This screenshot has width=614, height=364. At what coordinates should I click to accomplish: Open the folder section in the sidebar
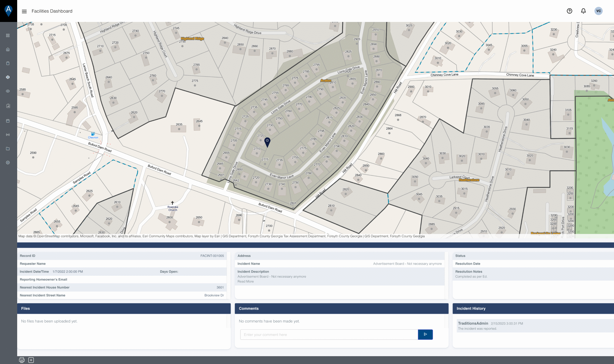pos(8,149)
